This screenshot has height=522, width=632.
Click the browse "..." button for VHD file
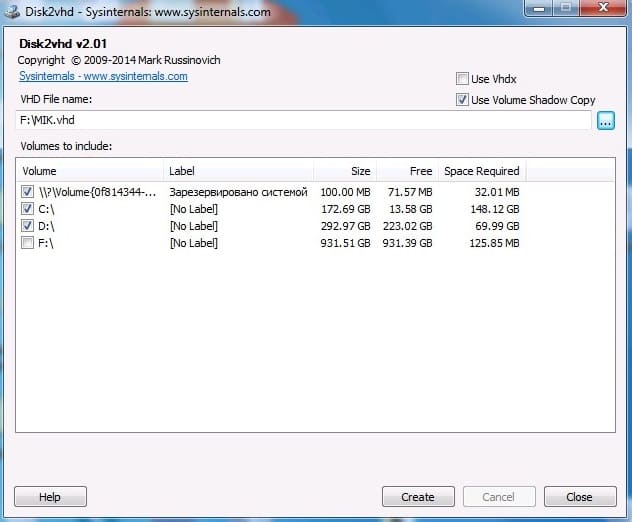click(x=606, y=121)
